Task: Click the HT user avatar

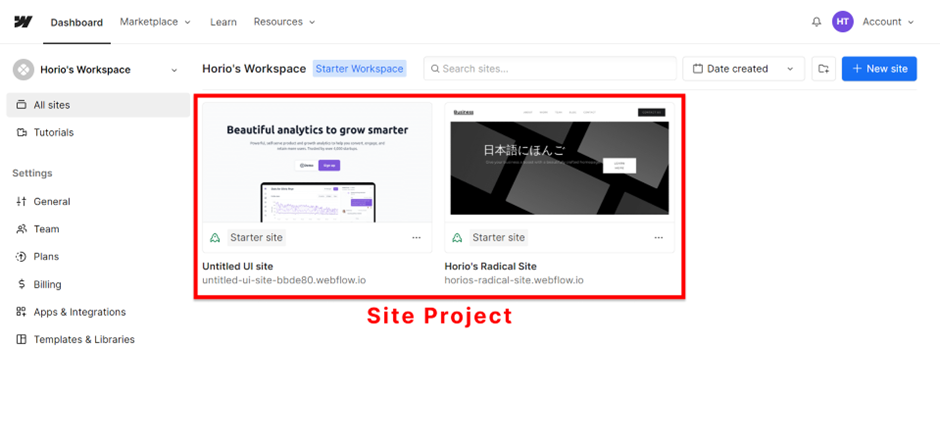Action: [842, 22]
